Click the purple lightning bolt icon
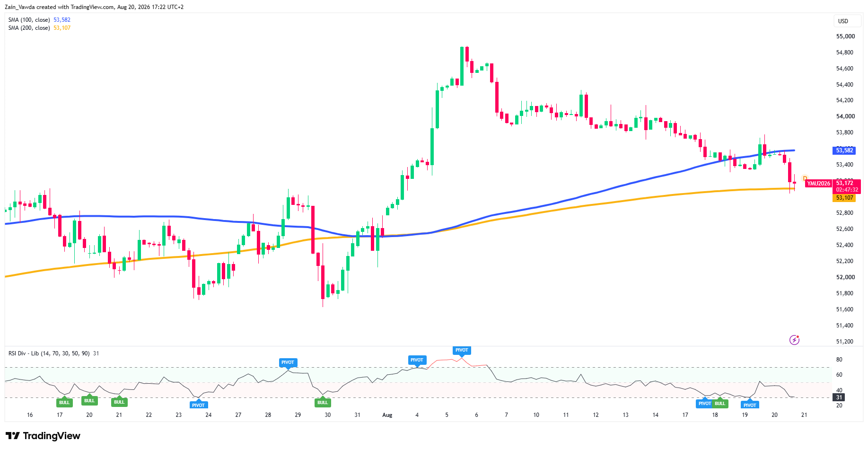Screen dimensions: 868x450 (x=794, y=340)
